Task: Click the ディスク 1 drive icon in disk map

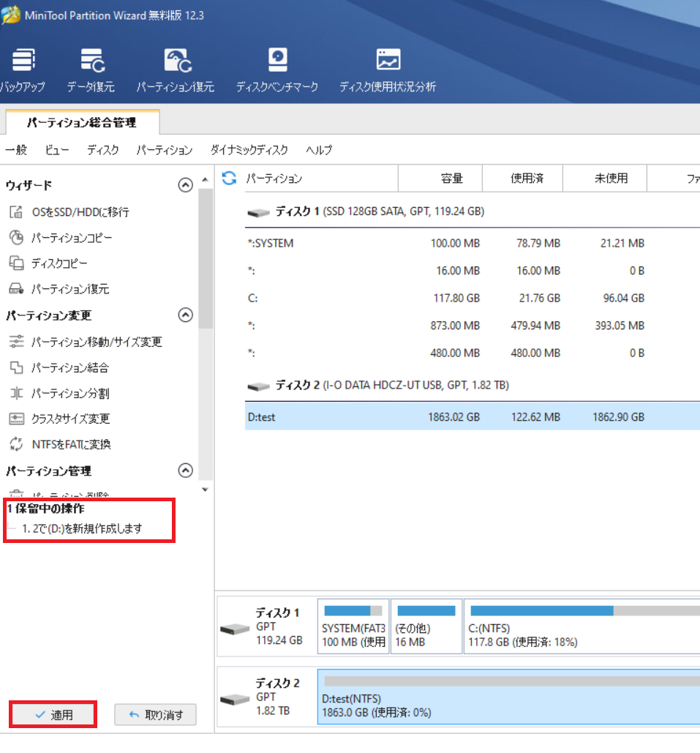Action: coord(235,629)
